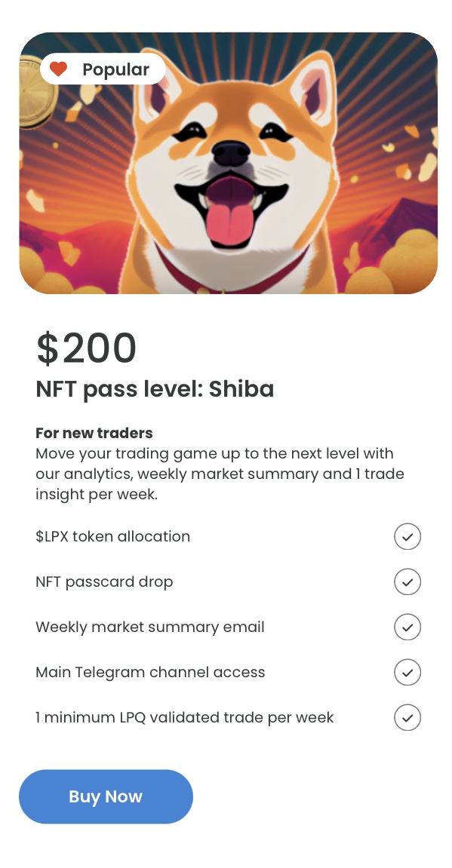Click the red heart icon in Popular badge
Viewport: 452px width, 868px height.
[58, 69]
